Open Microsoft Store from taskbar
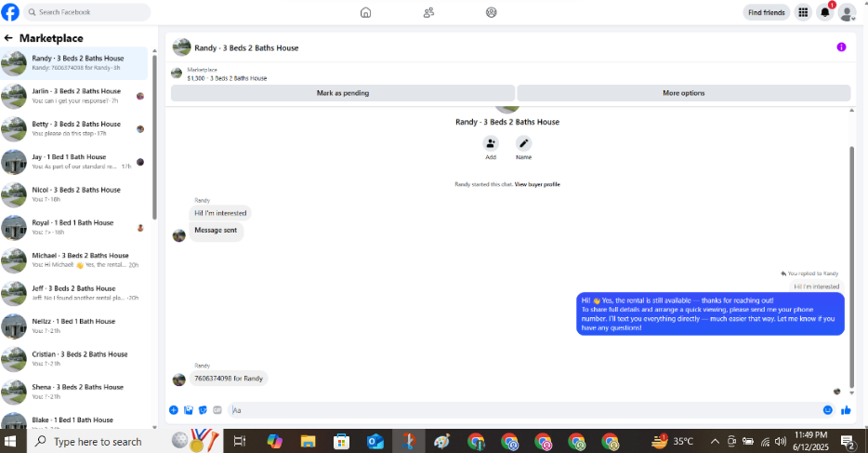 point(341,441)
